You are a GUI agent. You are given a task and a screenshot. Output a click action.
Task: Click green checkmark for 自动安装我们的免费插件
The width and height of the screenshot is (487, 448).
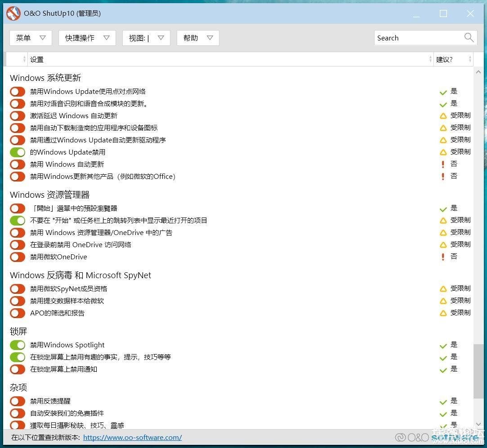443,414
